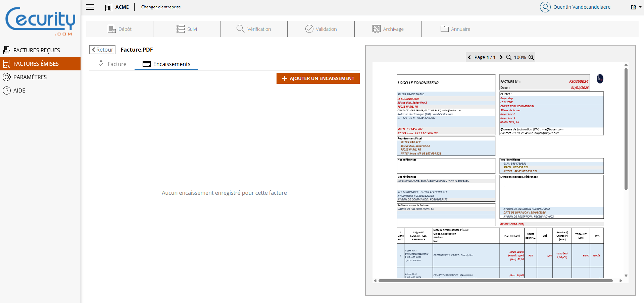Click the PDF vertical scrollbar thumb

click(x=626, y=129)
